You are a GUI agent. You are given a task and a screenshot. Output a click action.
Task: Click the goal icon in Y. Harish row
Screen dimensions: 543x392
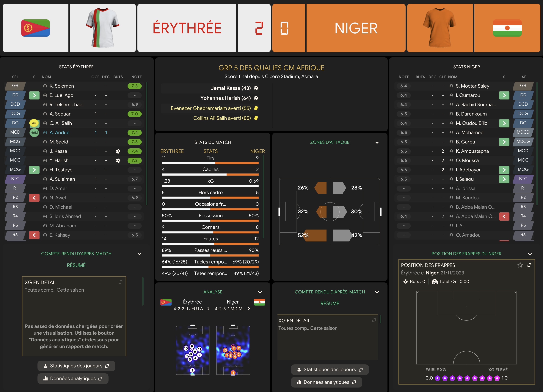pyautogui.click(x=118, y=160)
